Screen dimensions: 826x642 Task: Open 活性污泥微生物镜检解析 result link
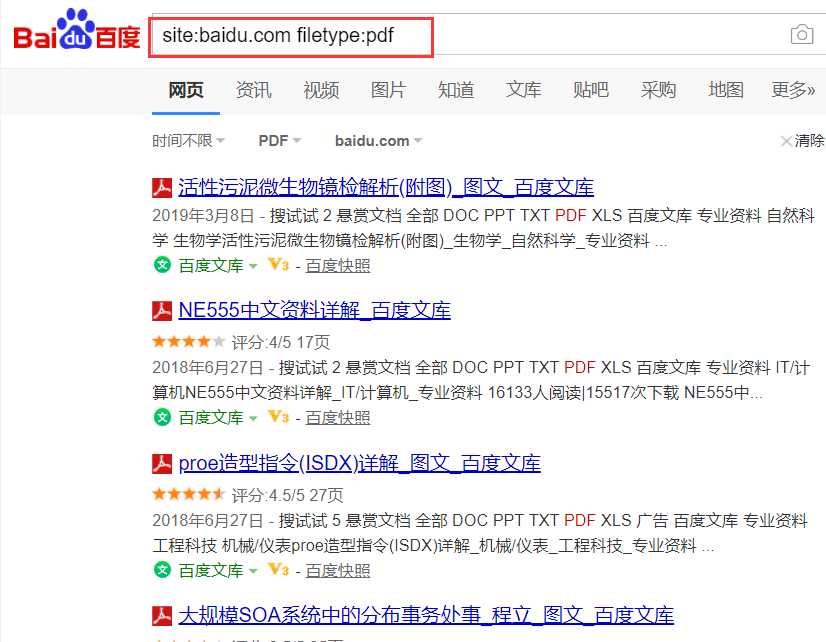pos(386,187)
